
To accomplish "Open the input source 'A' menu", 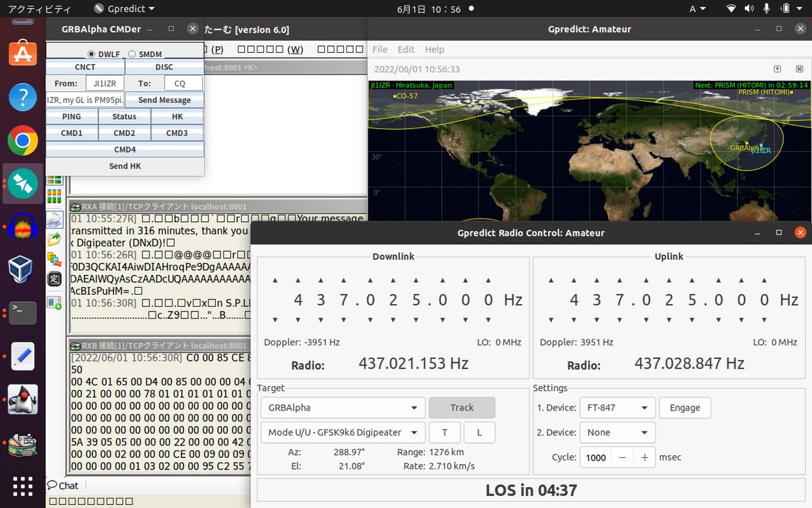I will [x=697, y=9].
